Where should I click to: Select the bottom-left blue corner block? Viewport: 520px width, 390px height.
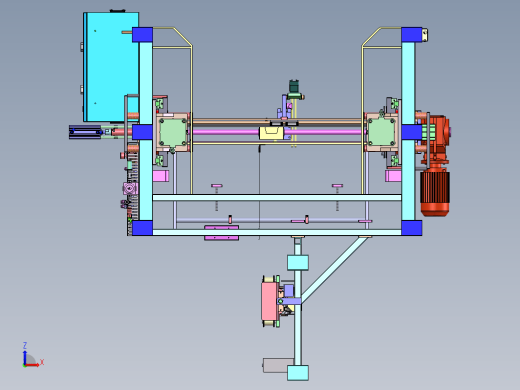coord(142,228)
